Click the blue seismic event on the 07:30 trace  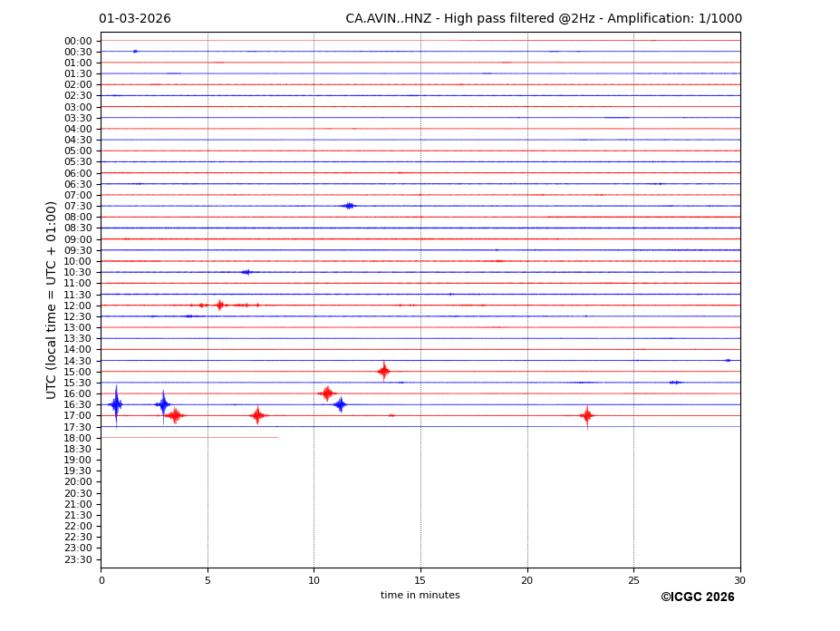coord(349,206)
